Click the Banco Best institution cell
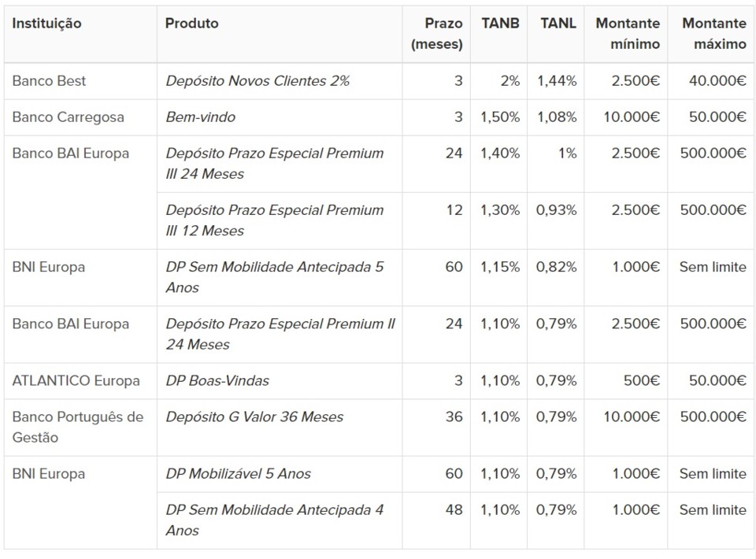Image resolution: width=756 pixels, height=559 pixels. (50, 81)
